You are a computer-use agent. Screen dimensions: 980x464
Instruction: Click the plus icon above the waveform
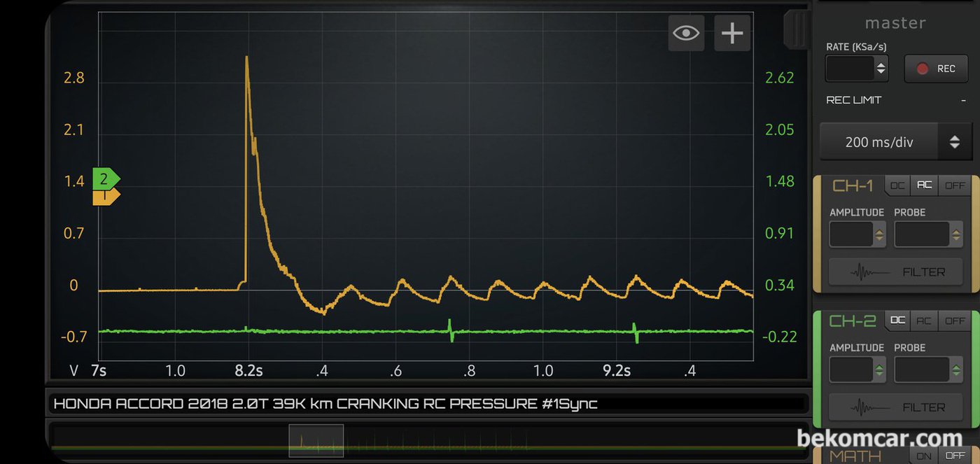(x=732, y=33)
